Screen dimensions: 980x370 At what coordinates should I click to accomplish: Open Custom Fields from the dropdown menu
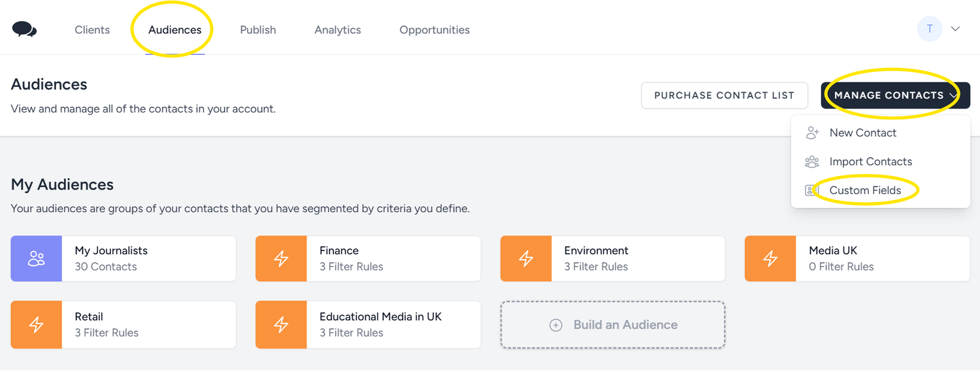click(x=865, y=190)
